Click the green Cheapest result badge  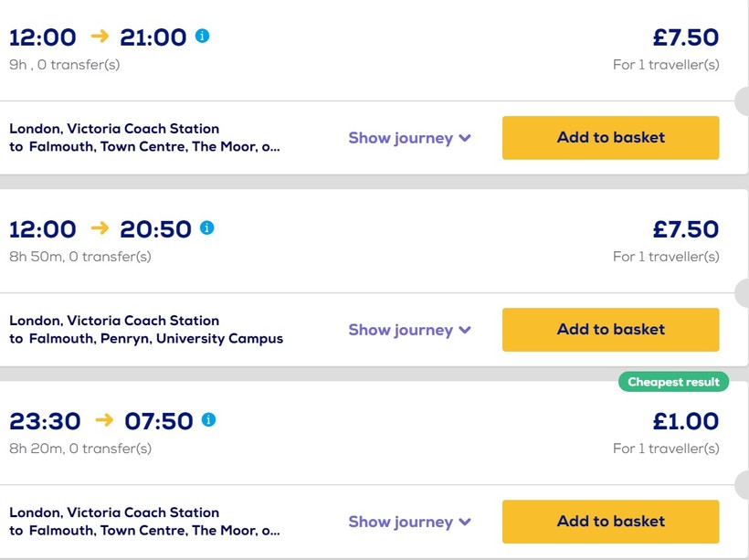[673, 382]
